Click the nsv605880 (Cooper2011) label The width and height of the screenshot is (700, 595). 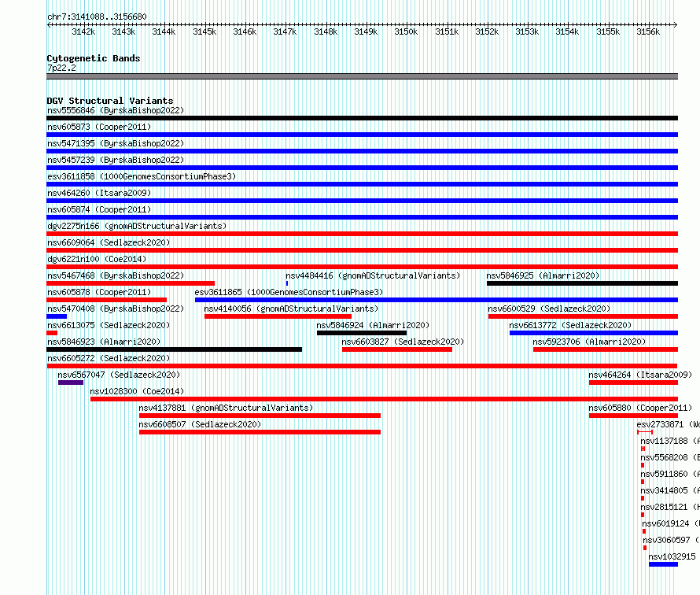[640, 408]
